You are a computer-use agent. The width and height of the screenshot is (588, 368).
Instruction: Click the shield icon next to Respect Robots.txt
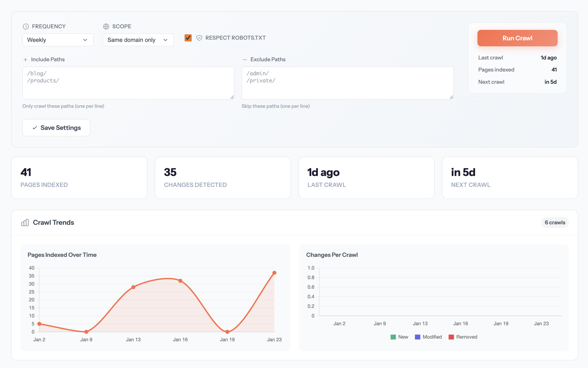(x=199, y=38)
